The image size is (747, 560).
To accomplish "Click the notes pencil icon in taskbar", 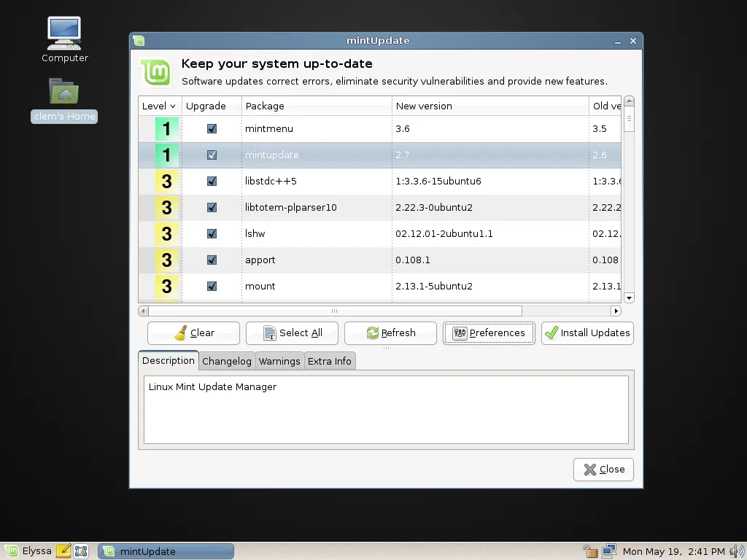I will coord(63,551).
